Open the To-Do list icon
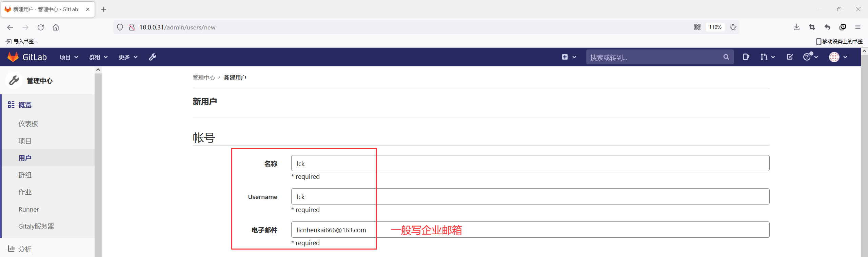 click(x=790, y=57)
